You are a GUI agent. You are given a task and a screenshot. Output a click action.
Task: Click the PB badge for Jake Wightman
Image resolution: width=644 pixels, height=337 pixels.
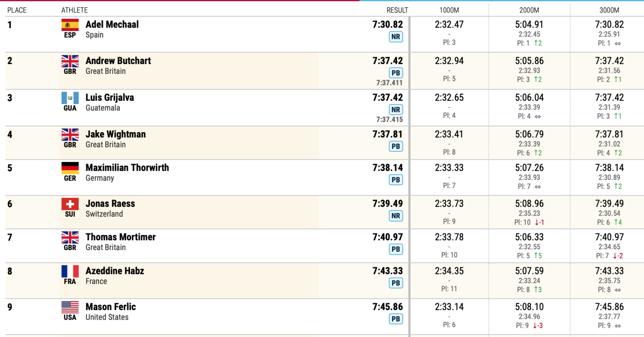point(396,147)
